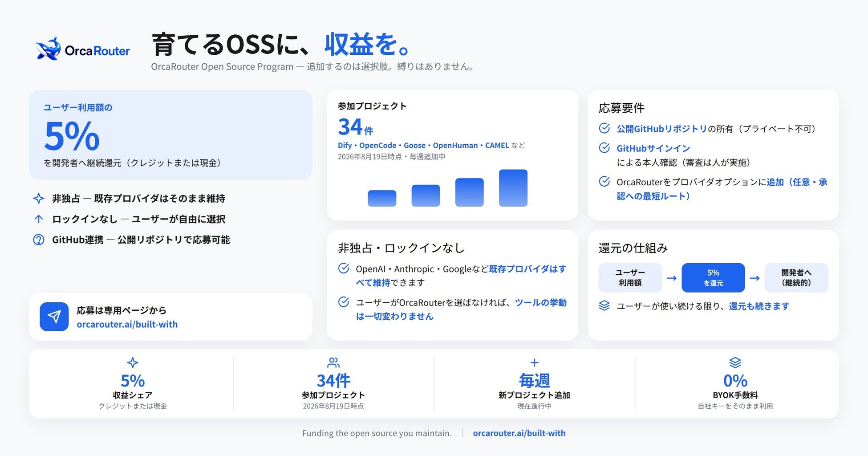
Task: Click the OrcaRouter Open Source Program subtitle
Action: click(x=313, y=66)
